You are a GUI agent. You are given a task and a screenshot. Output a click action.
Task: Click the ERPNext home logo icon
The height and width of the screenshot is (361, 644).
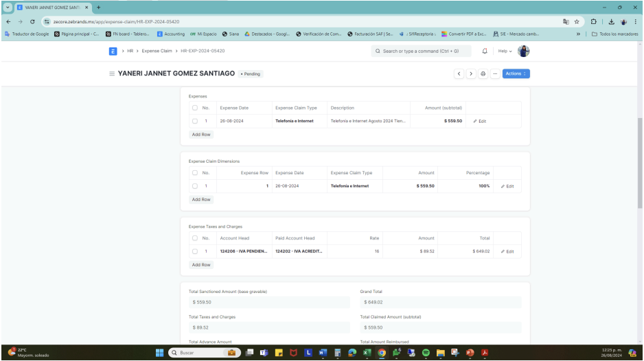[113, 51]
